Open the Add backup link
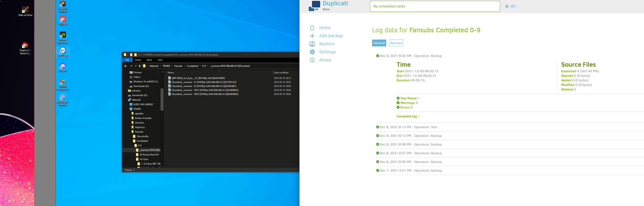This screenshot has height=206, width=644. point(331,36)
